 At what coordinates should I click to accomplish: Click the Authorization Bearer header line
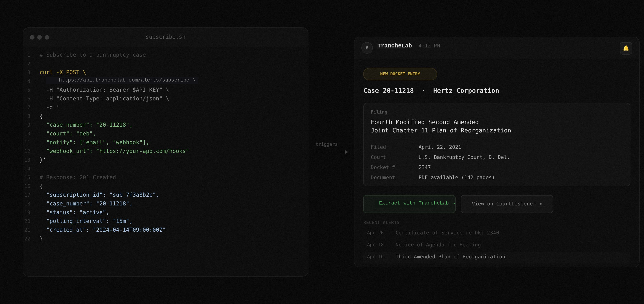(x=107, y=90)
